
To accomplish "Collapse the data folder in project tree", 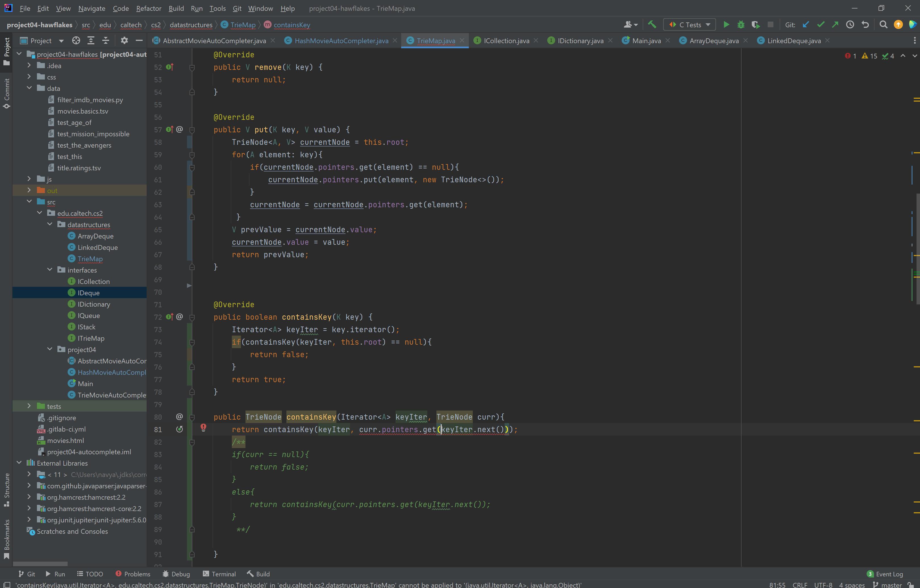I will pyautogui.click(x=29, y=88).
